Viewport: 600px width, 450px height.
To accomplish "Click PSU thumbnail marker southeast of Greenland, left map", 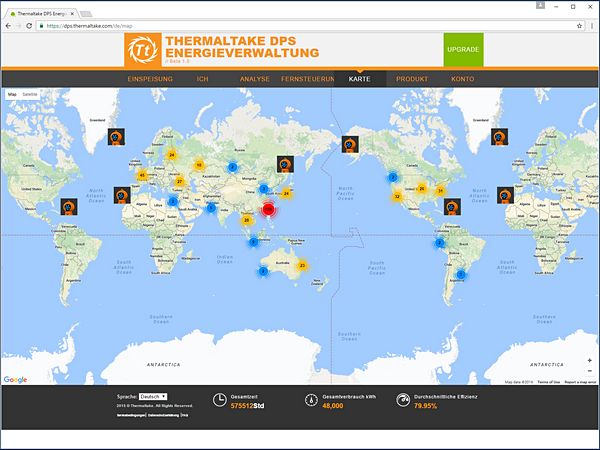I will pos(116,137).
